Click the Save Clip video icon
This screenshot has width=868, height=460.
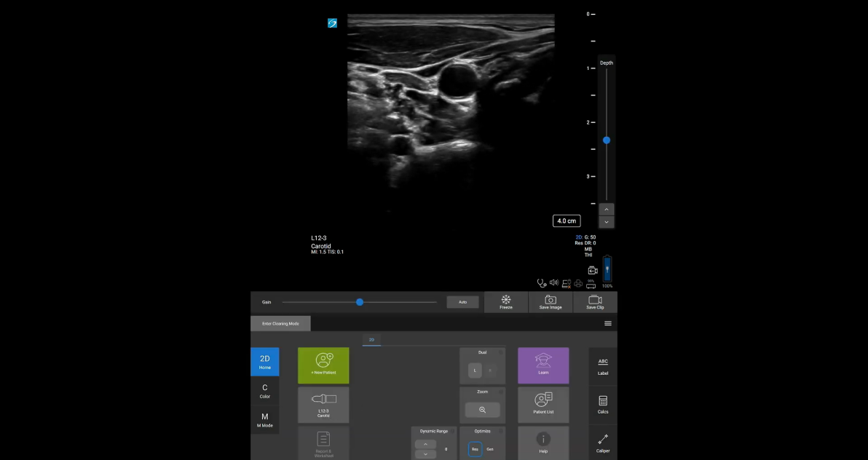(x=595, y=302)
